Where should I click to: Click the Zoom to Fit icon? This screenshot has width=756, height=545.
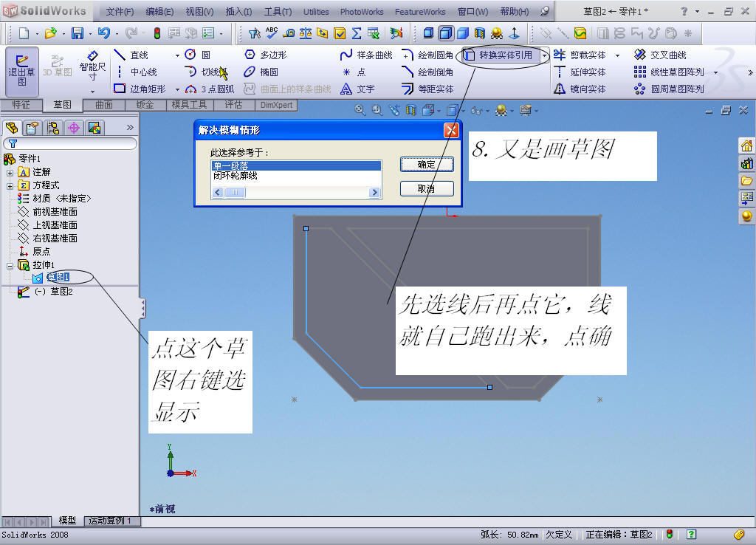tap(360, 110)
